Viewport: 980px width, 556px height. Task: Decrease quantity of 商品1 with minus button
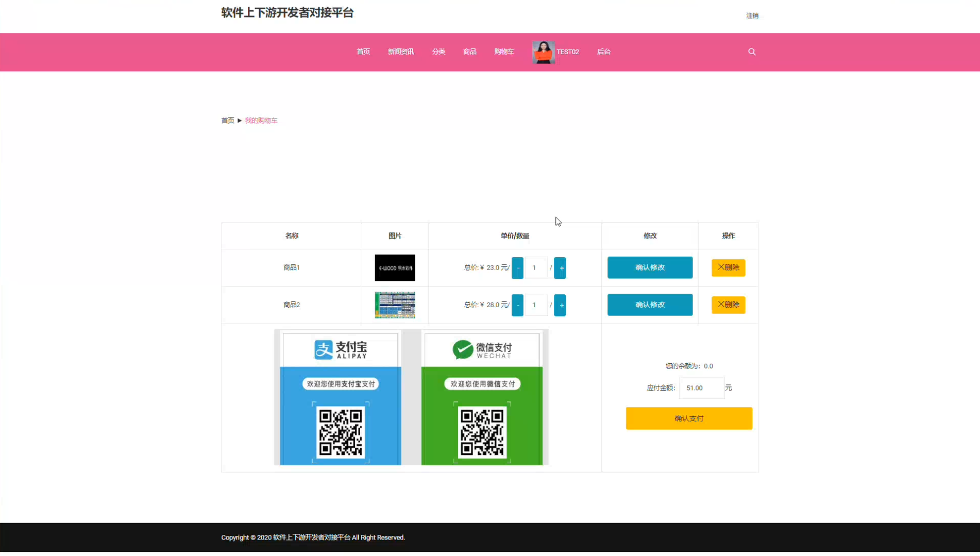(517, 268)
